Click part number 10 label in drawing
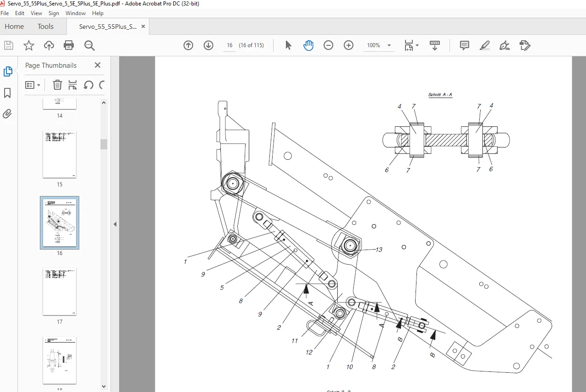The height and width of the screenshot is (392, 586). point(350,367)
